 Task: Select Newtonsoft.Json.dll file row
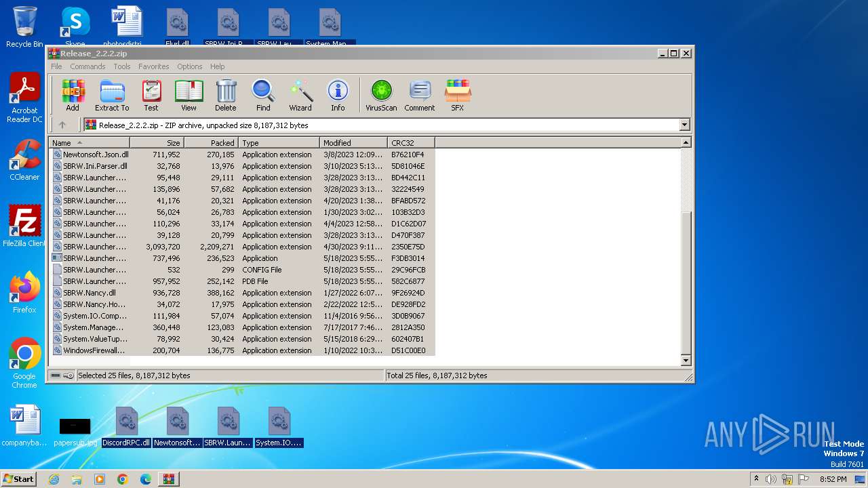pos(242,155)
